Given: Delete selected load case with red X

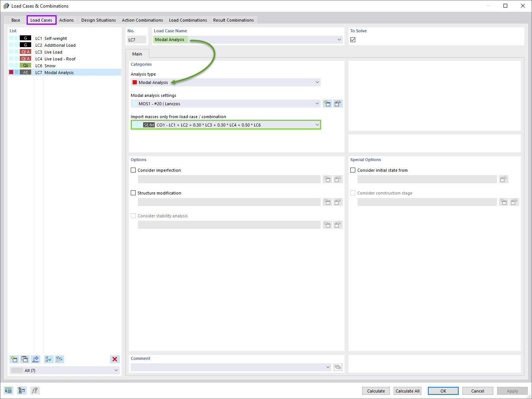Looking at the screenshot, I should (x=115, y=359).
